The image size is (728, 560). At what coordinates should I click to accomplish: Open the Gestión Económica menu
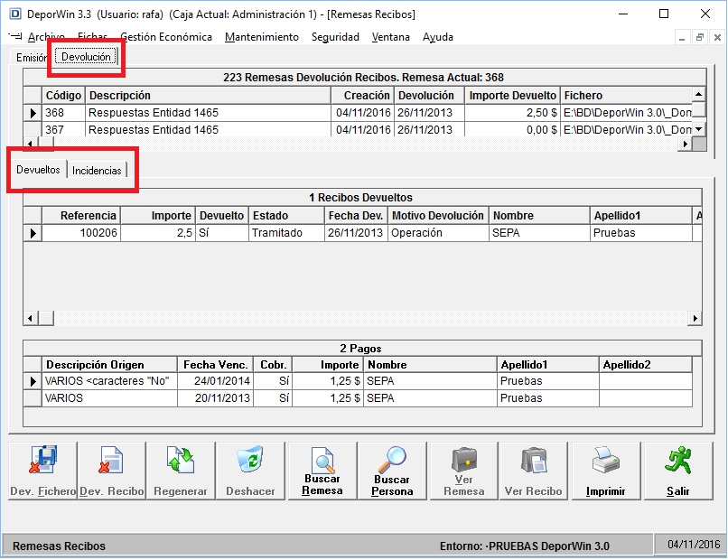tap(166, 37)
